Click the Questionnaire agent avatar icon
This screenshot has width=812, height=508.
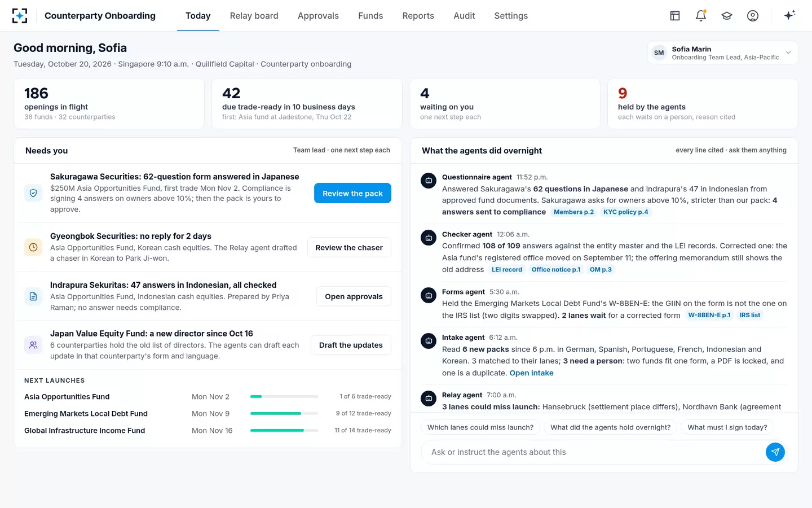tap(429, 181)
